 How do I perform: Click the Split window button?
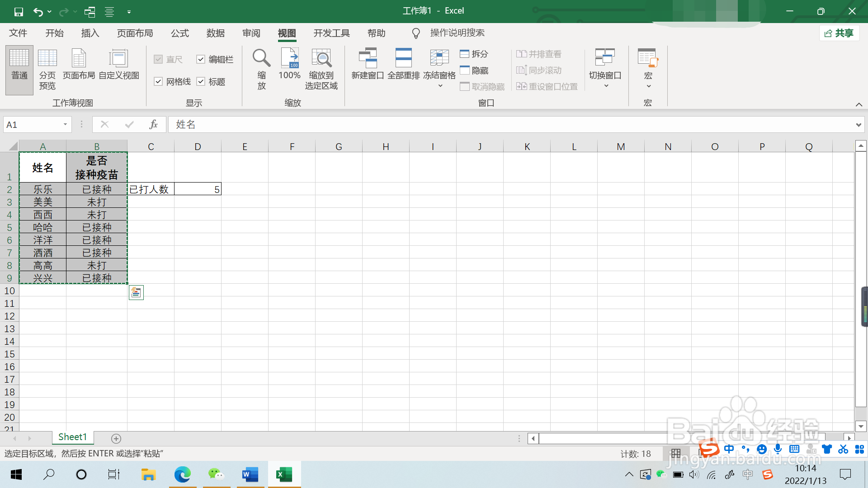pyautogui.click(x=474, y=54)
